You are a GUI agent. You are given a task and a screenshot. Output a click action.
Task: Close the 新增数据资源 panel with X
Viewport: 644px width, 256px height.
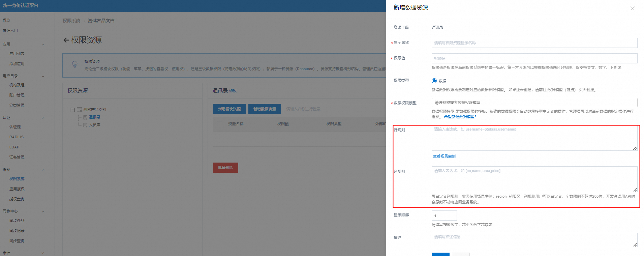[632, 8]
